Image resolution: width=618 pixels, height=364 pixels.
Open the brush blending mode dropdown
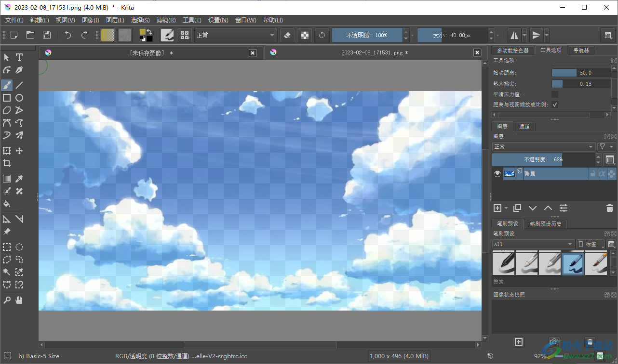coord(236,35)
